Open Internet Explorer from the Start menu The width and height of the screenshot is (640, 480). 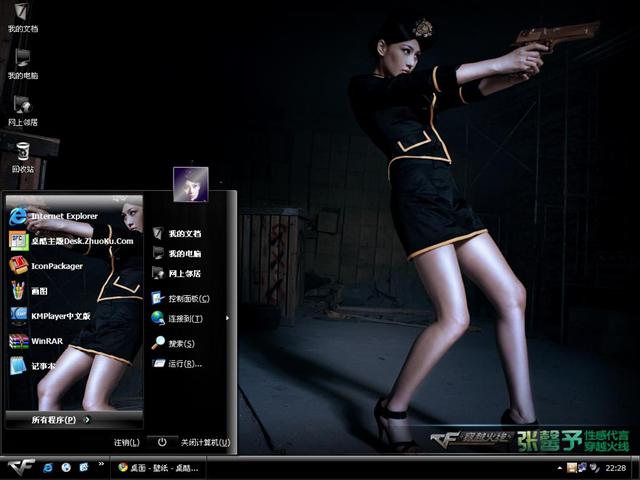(x=60, y=215)
